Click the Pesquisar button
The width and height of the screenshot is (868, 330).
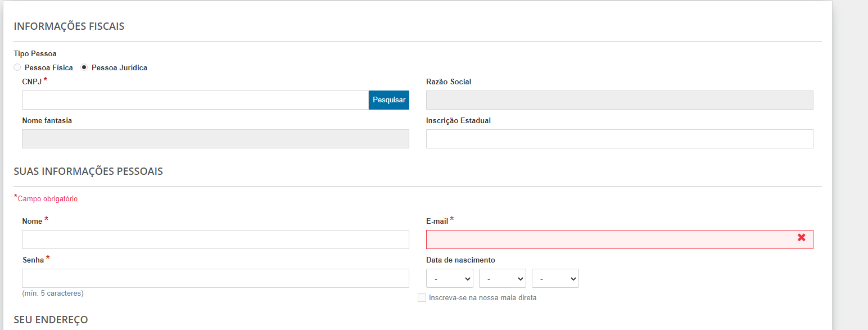(389, 100)
